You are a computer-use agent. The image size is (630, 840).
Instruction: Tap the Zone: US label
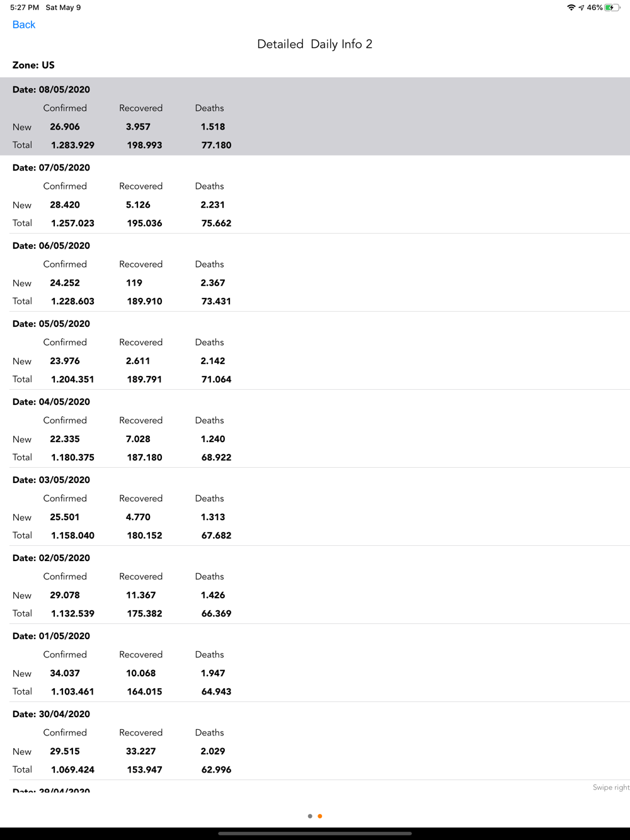pyautogui.click(x=33, y=65)
